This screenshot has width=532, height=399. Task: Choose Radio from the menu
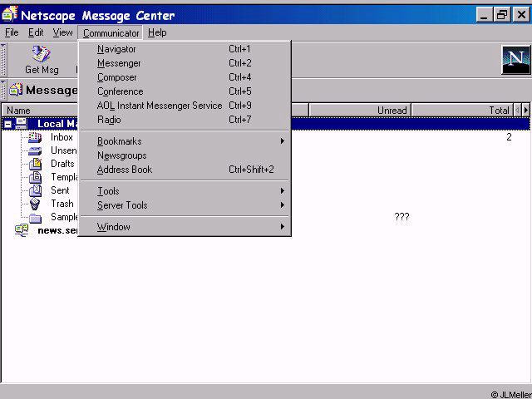tap(185, 120)
